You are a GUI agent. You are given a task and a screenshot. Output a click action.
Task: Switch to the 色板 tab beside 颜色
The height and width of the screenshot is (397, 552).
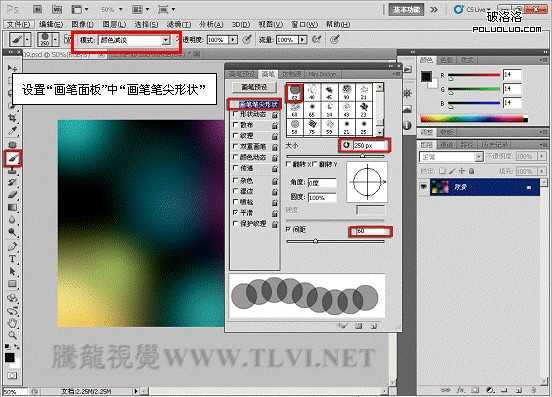[447, 60]
